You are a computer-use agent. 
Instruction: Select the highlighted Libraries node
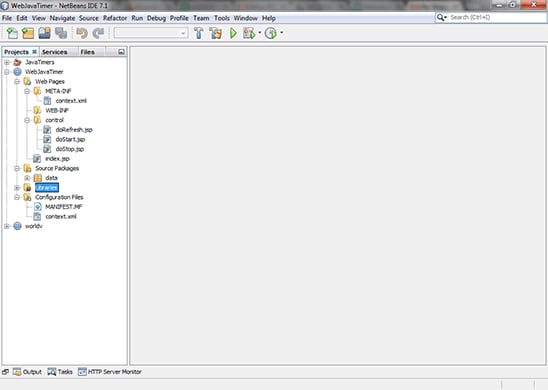pos(47,188)
